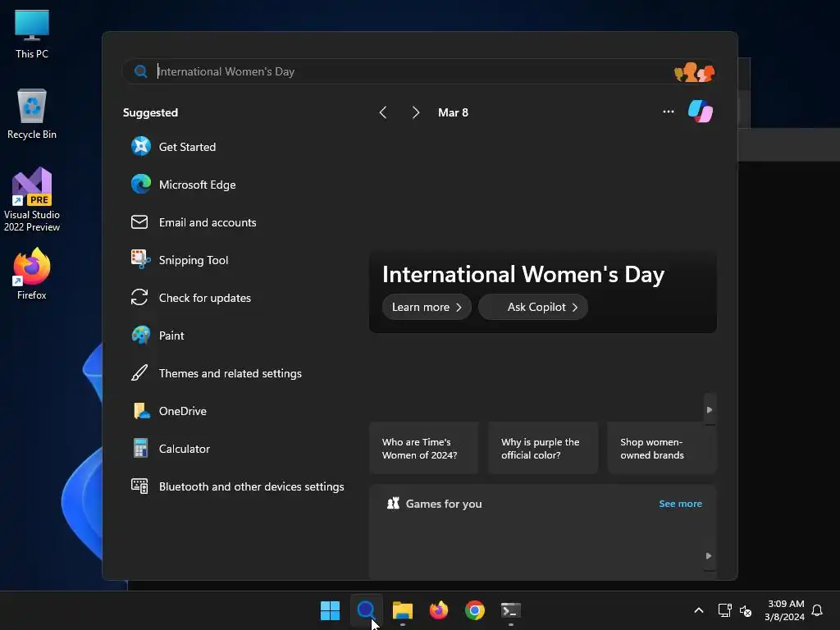
Task: Open 'Shop women-owned brands' card
Action: [x=662, y=449]
